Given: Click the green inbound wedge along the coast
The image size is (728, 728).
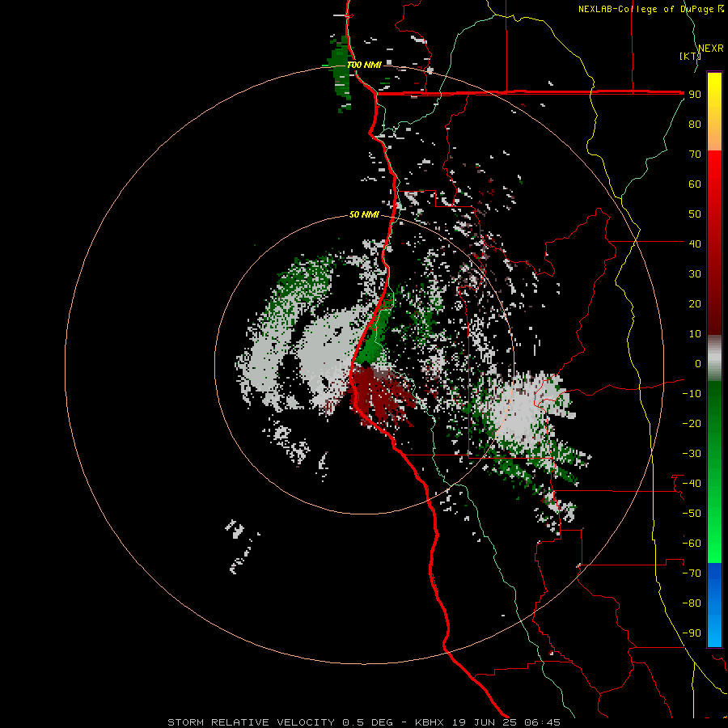Looking at the screenshot, I should (375, 337).
